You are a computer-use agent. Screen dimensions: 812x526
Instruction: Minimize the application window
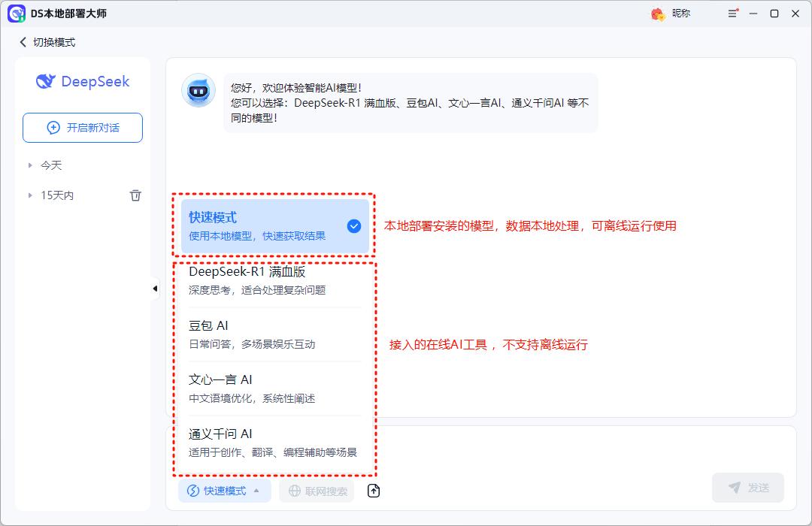tap(753, 14)
